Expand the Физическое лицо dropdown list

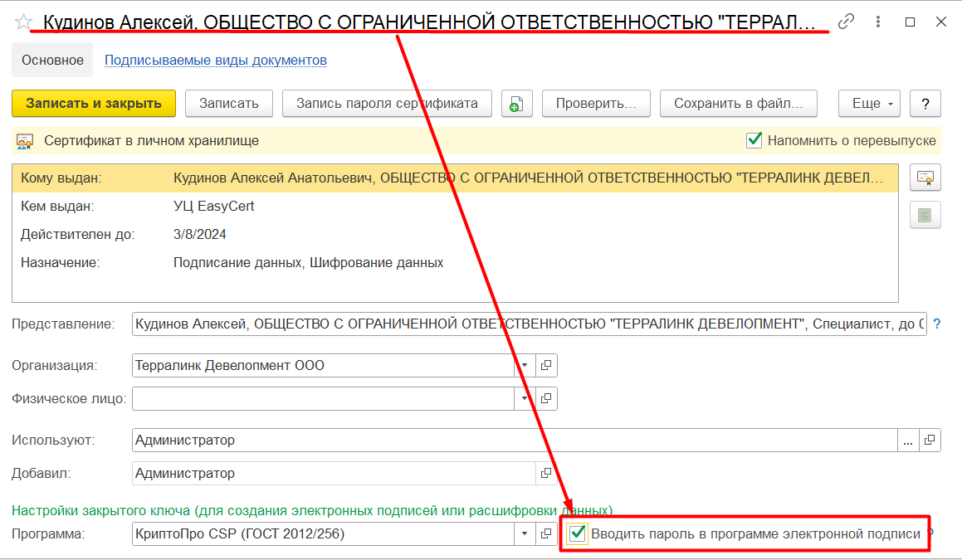point(525,399)
